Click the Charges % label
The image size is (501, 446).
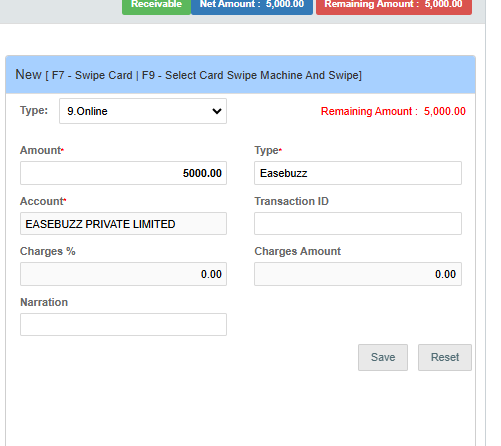click(x=48, y=251)
